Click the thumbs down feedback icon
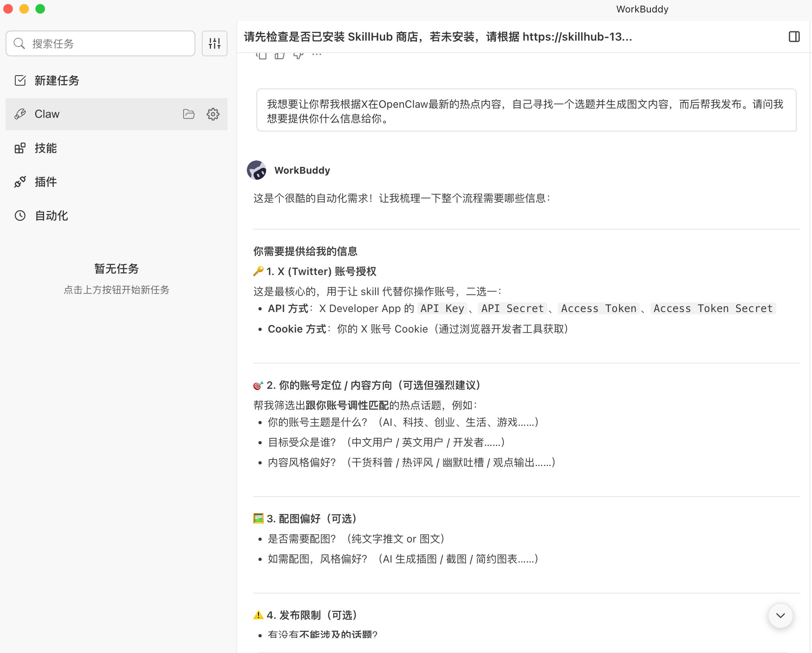Screen dimensions: 812x653 tap(298, 55)
